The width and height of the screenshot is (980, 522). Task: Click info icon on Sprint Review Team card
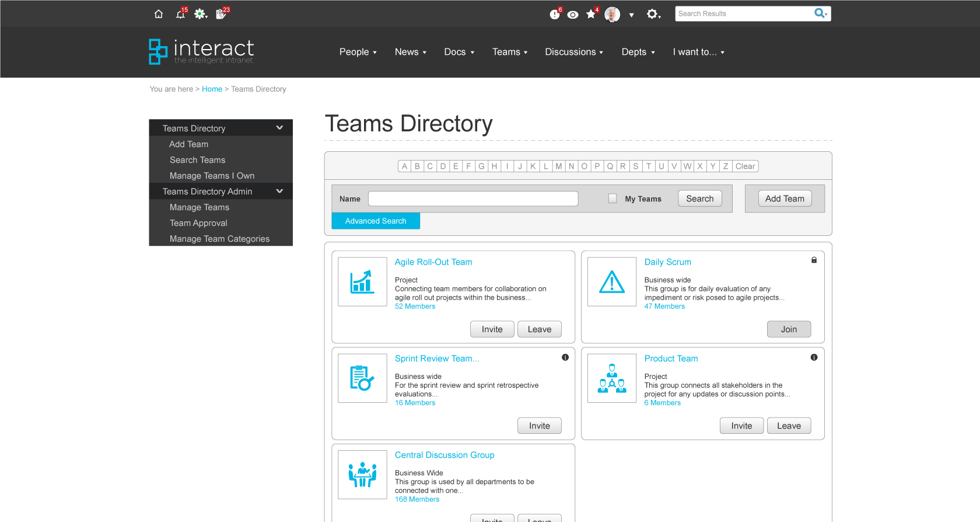[565, 357]
